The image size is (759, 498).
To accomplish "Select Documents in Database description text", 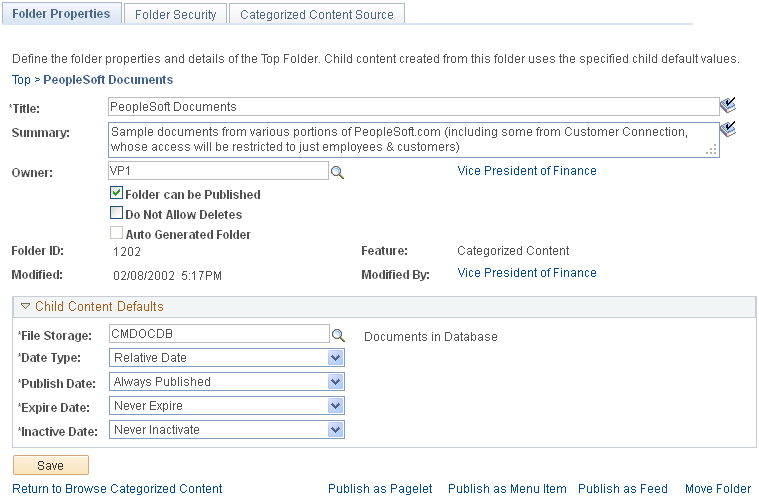I will (x=431, y=337).
